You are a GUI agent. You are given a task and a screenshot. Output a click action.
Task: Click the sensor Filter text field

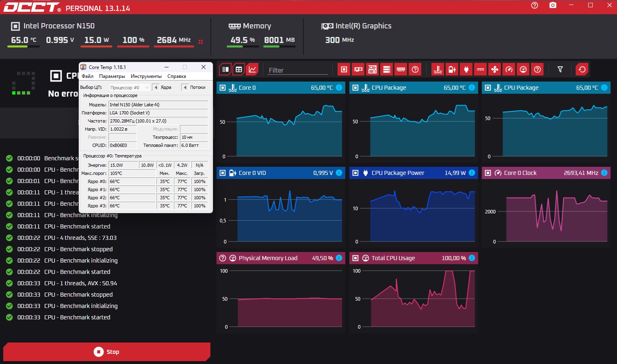(x=298, y=70)
